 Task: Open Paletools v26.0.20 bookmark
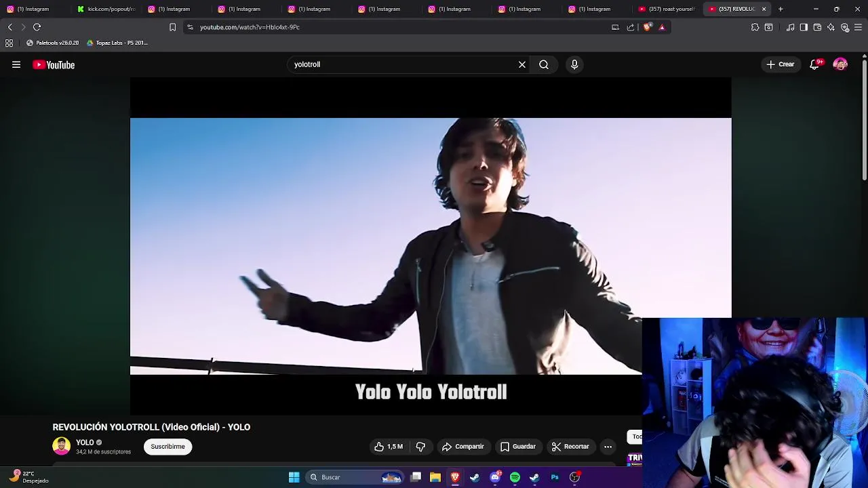point(52,43)
